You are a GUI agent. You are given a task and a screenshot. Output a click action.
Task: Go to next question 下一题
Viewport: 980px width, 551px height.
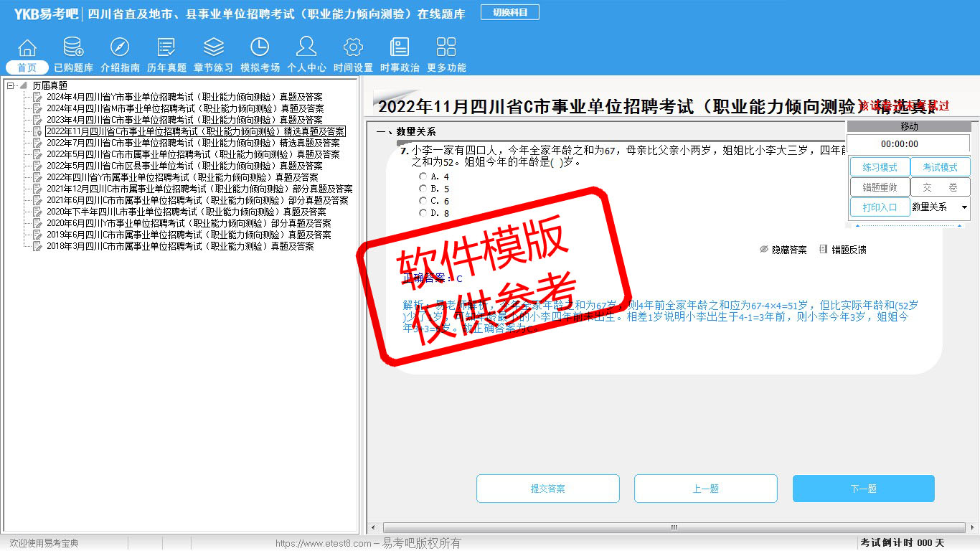coord(864,489)
